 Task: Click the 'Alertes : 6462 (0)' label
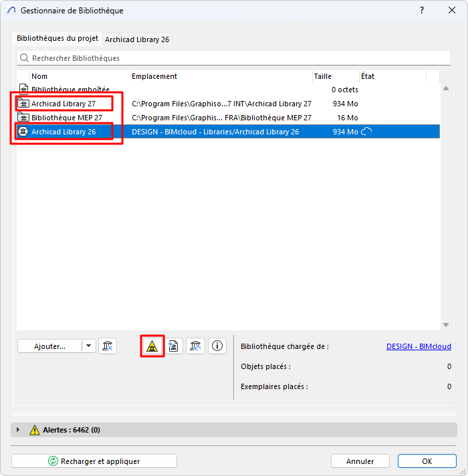(72, 430)
